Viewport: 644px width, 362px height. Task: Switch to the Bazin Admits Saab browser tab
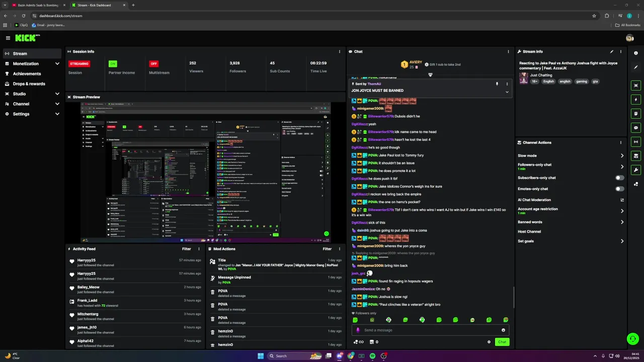[x=38, y=5]
